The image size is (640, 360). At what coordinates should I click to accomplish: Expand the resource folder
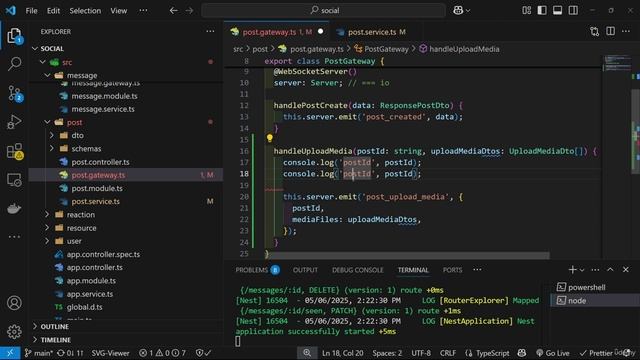(47, 228)
